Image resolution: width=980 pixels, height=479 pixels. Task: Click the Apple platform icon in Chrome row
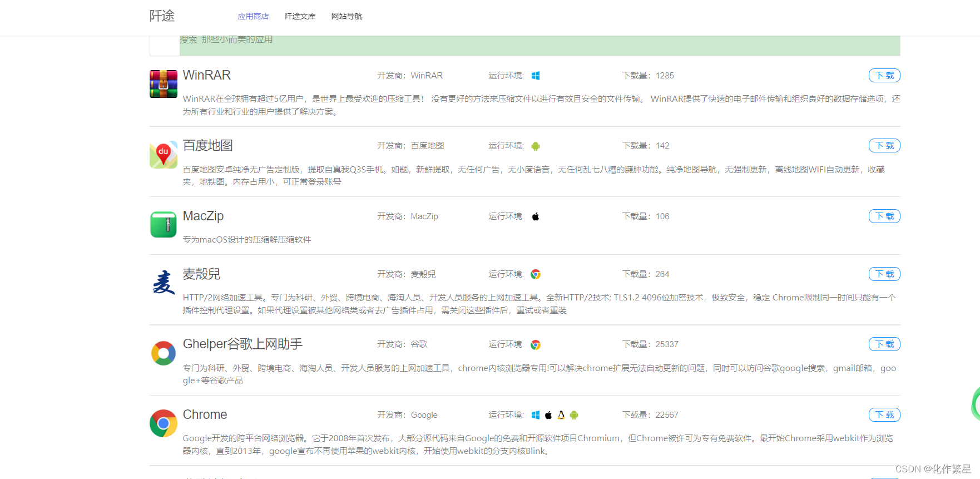548,415
